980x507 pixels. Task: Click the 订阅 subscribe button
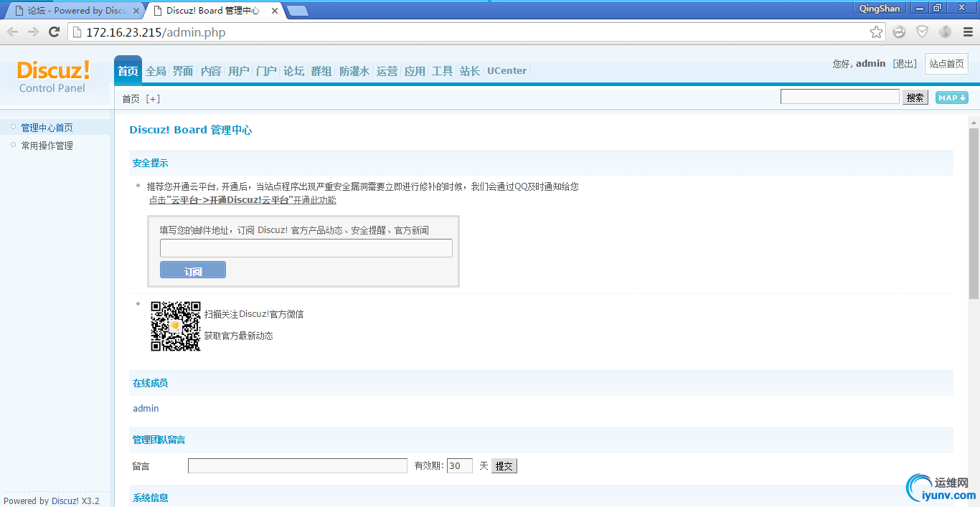[193, 270]
